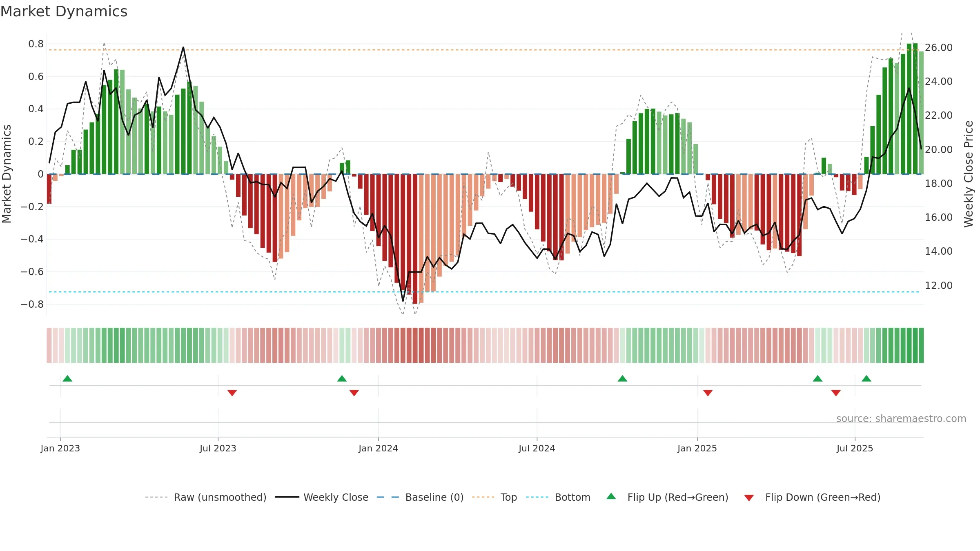This screenshot has width=980, height=551.
Task: Click the 16.00 right-axis price label
Action: [939, 218]
